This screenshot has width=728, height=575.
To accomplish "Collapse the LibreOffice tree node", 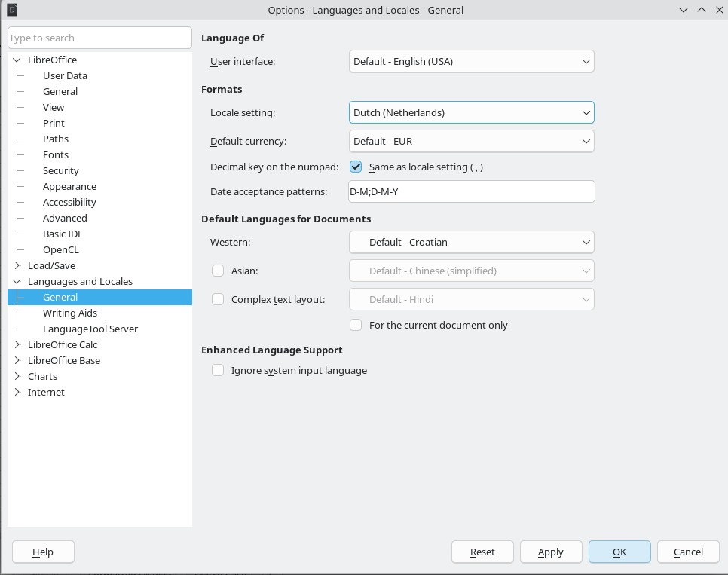I will click(x=17, y=60).
